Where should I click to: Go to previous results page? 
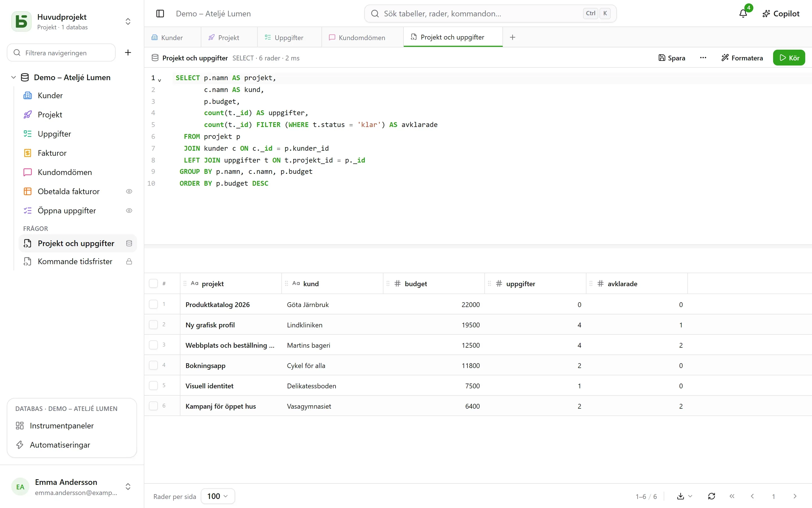(x=752, y=496)
